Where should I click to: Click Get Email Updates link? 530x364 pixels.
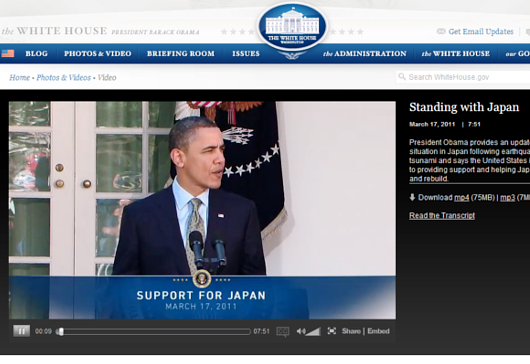pyautogui.click(x=481, y=31)
